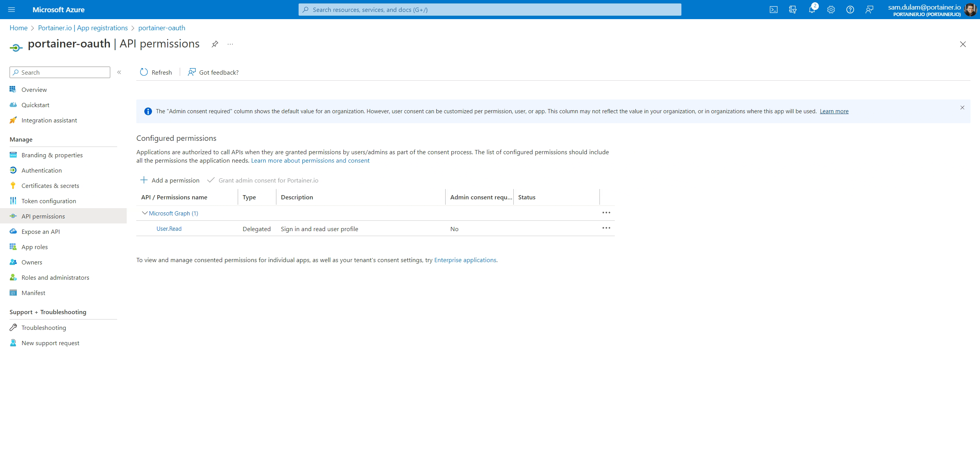This screenshot has width=980, height=476.
Task: Open the portal settings gear
Action: point(831,10)
